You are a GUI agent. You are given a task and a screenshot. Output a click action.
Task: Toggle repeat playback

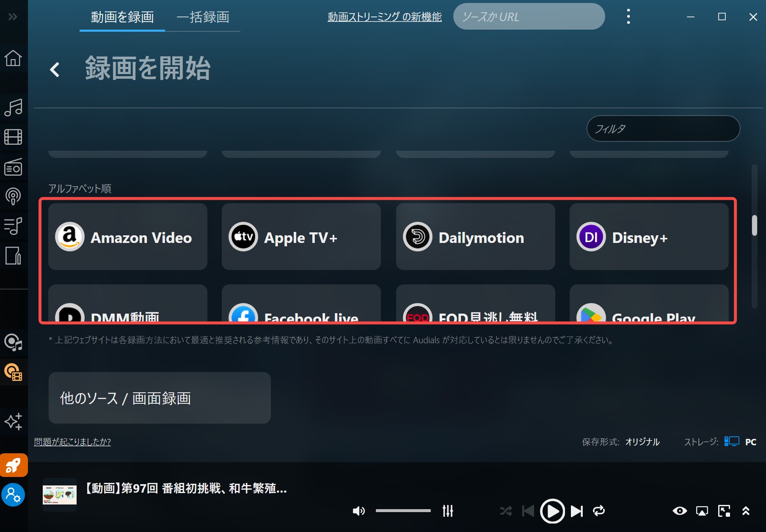pos(599,511)
